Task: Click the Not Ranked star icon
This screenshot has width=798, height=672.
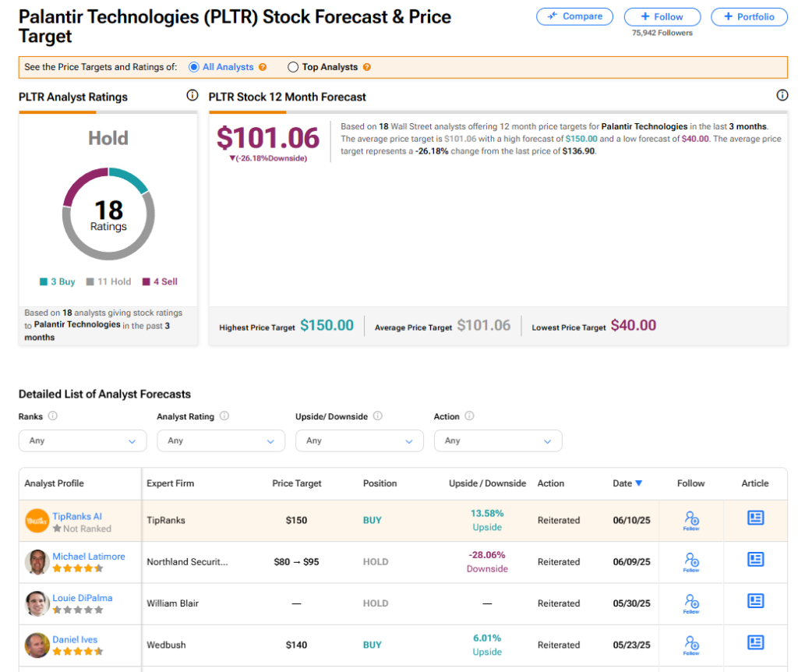Action: [57, 529]
